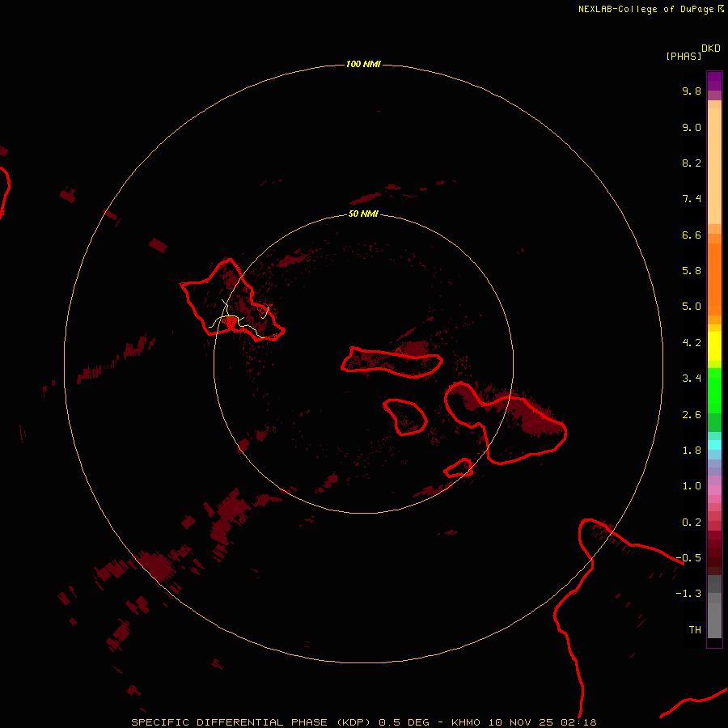Viewport: 728px width, 728px height.
Task: Click the SPECIFIC DIFFERENTIAL PHASE (KDP) title text
Action: [x=251, y=722]
